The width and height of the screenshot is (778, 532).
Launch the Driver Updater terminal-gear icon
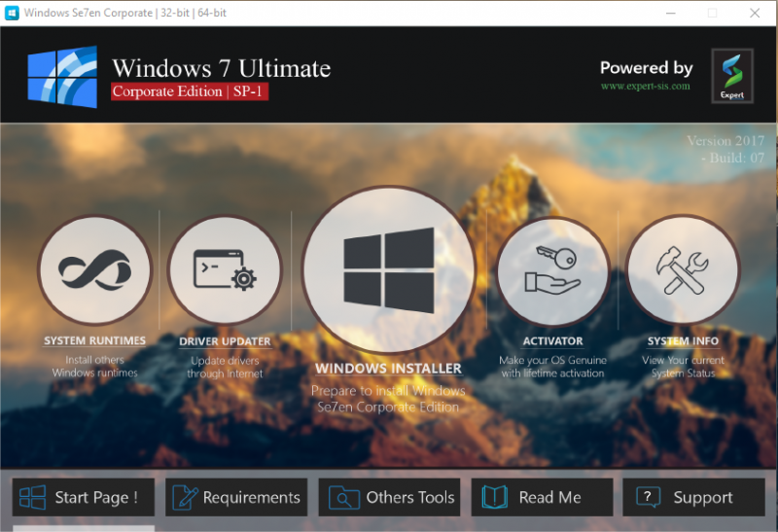point(225,270)
